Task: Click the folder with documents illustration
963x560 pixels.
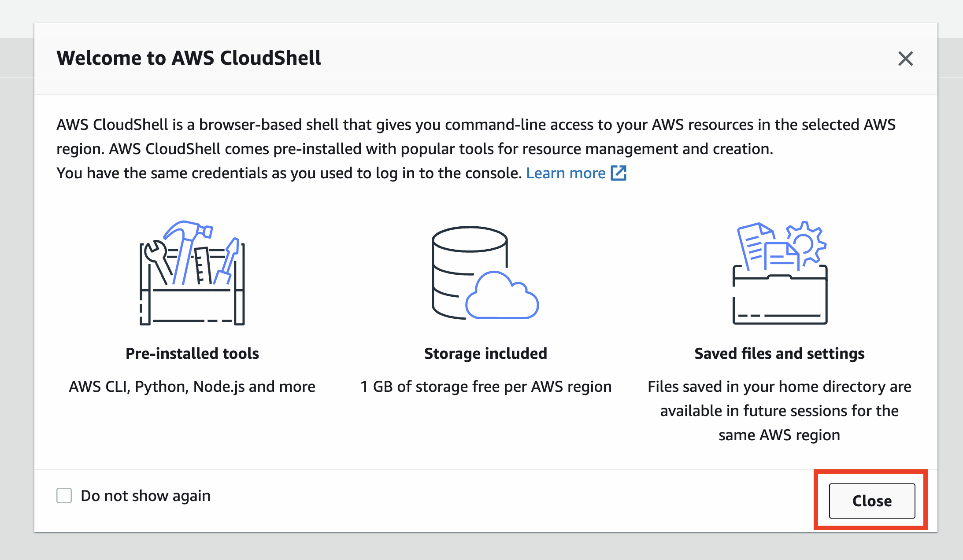Action: click(779, 273)
